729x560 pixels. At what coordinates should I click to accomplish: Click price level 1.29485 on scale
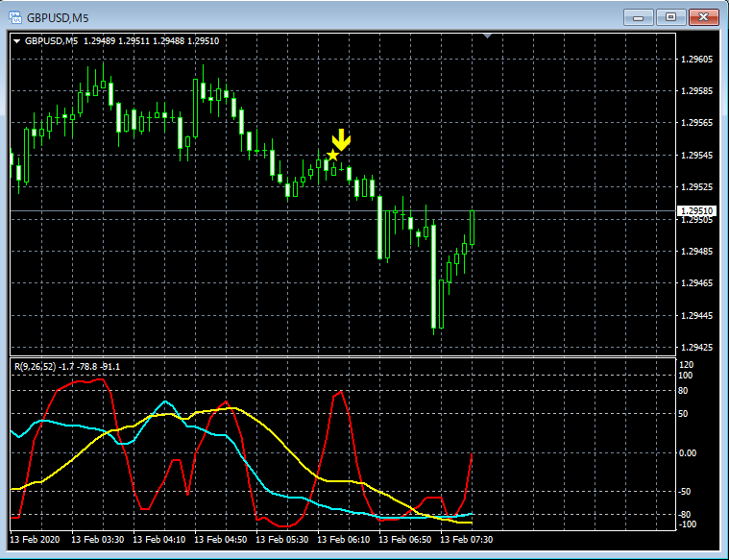click(696, 251)
